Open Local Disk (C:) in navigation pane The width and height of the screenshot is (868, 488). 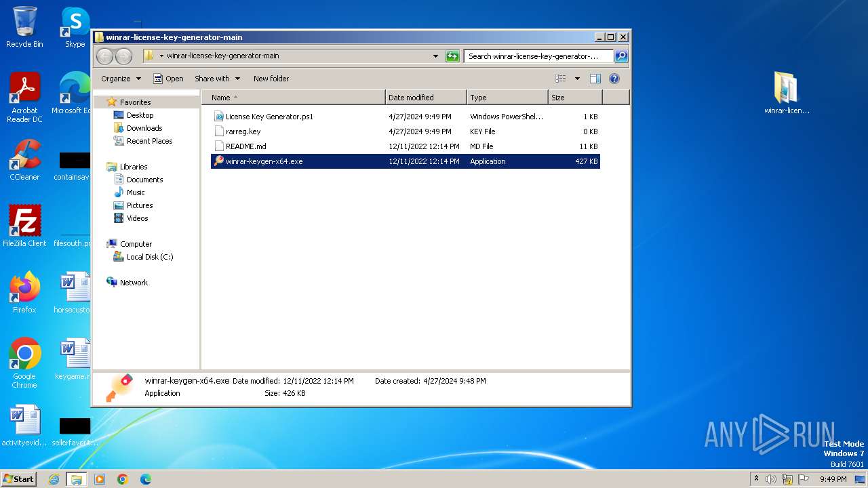[x=143, y=257]
